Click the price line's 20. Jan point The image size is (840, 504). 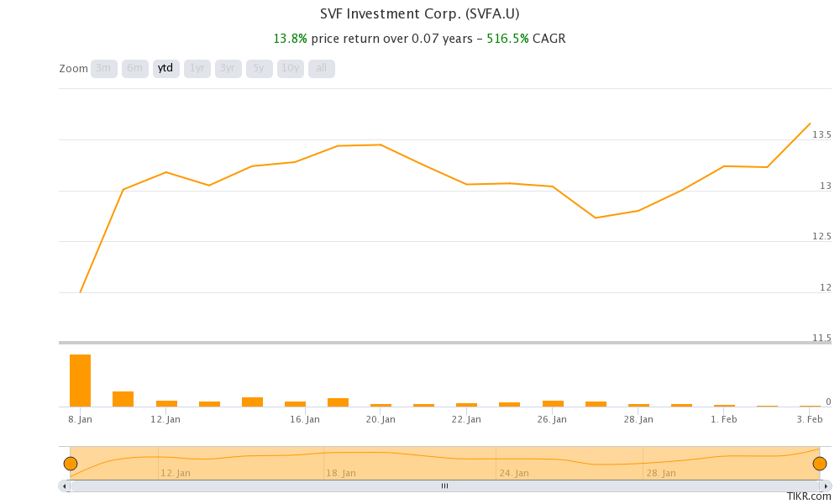[x=381, y=144]
